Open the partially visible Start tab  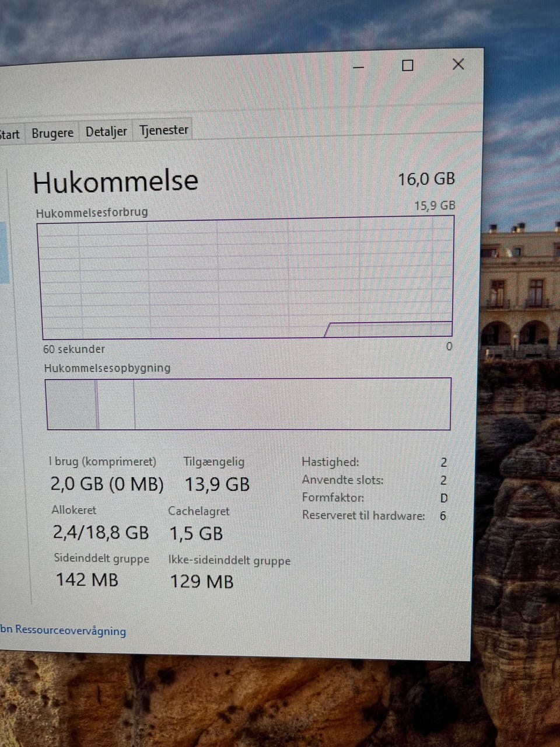[x=10, y=135]
